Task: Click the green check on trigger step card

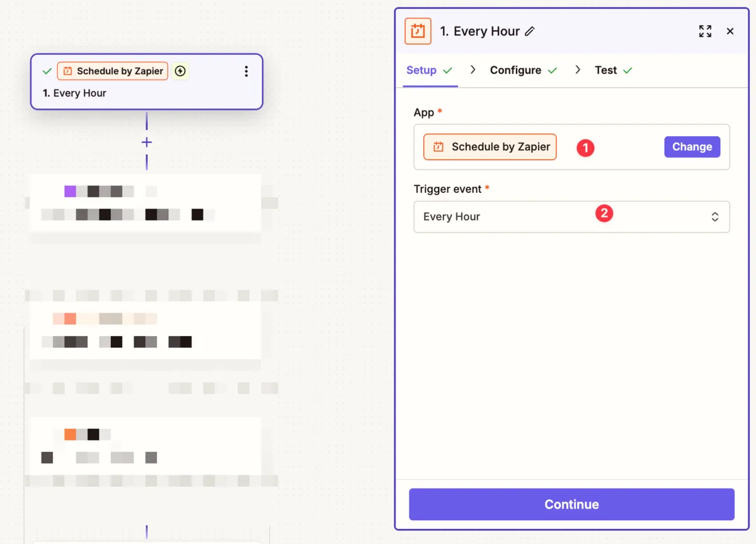Action: pyautogui.click(x=47, y=71)
